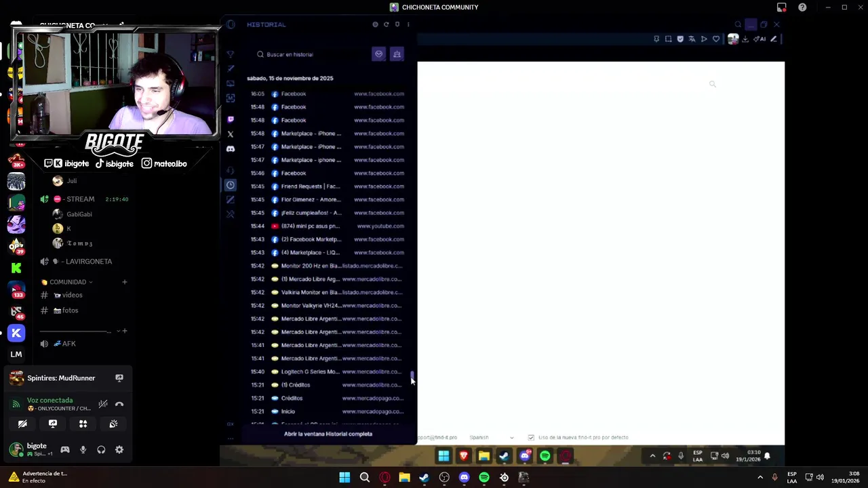The image size is (868, 488).
Task: Open the X (Twitter) icon in Opera sidebar
Action: coord(231,134)
